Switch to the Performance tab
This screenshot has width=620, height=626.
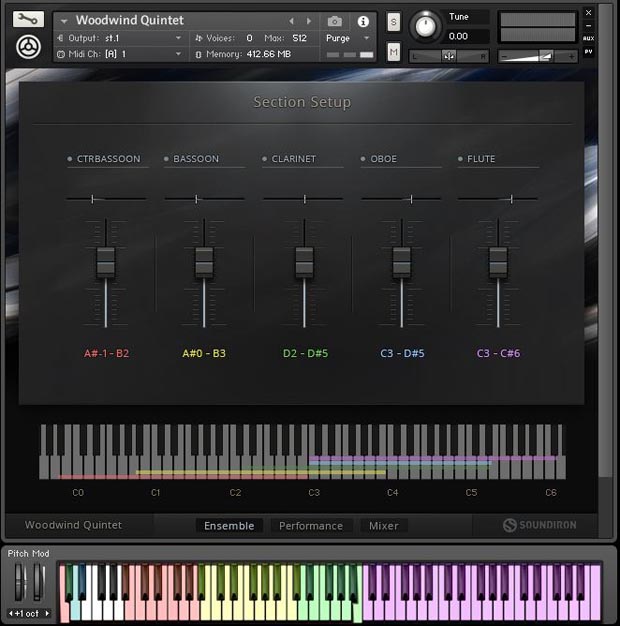[x=310, y=526]
